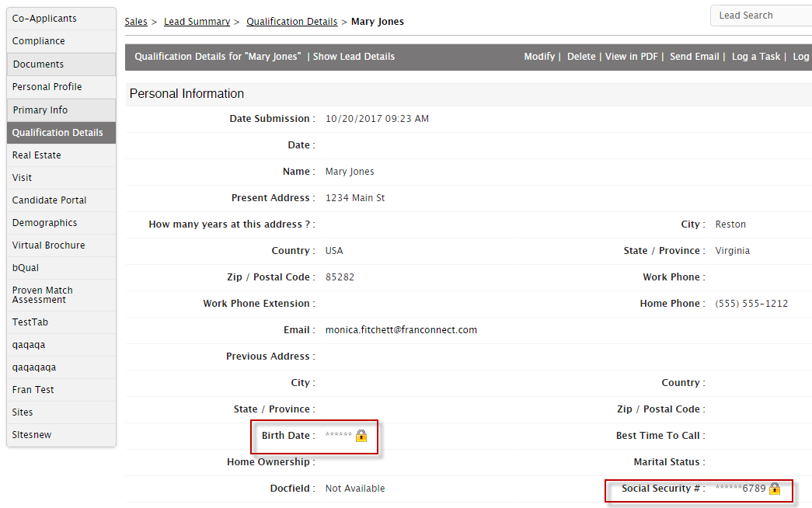Click the Personal Information section heading
This screenshot has width=812, height=508.
[x=186, y=94]
